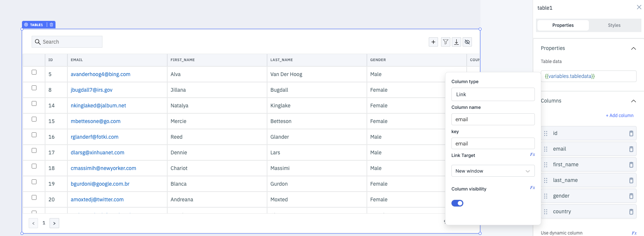Open the Link Target New window dropdown
This screenshot has width=644, height=236.
point(493,171)
